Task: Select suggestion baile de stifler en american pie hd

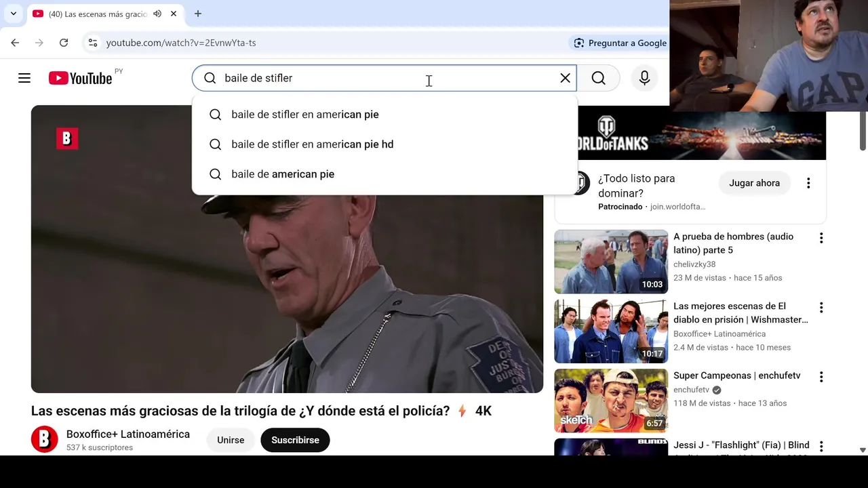Action: (384, 144)
